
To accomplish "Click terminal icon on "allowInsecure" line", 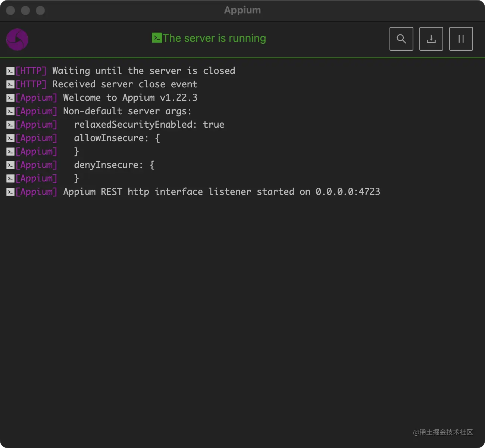I will (10, 138).
